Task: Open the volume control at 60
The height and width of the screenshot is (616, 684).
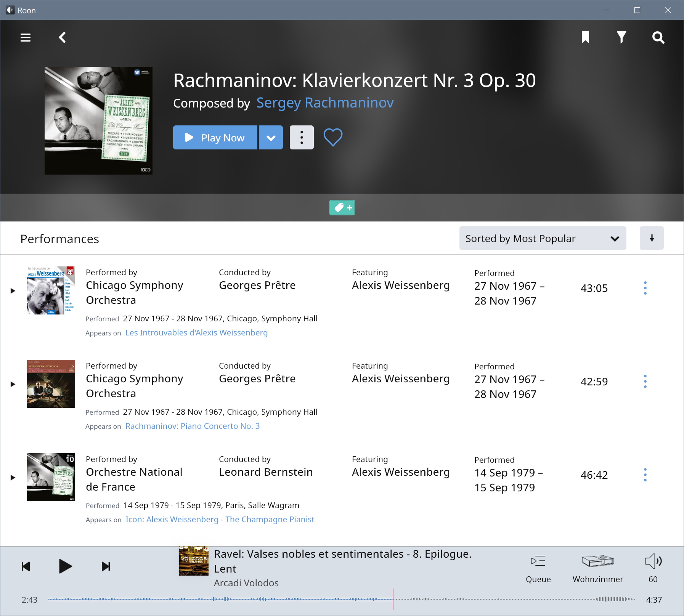Action: point(653,569)
